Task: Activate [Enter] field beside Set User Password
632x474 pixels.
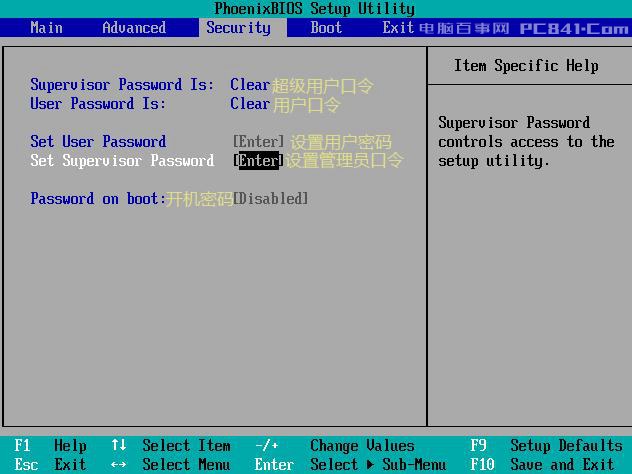Action: point(258,142)
